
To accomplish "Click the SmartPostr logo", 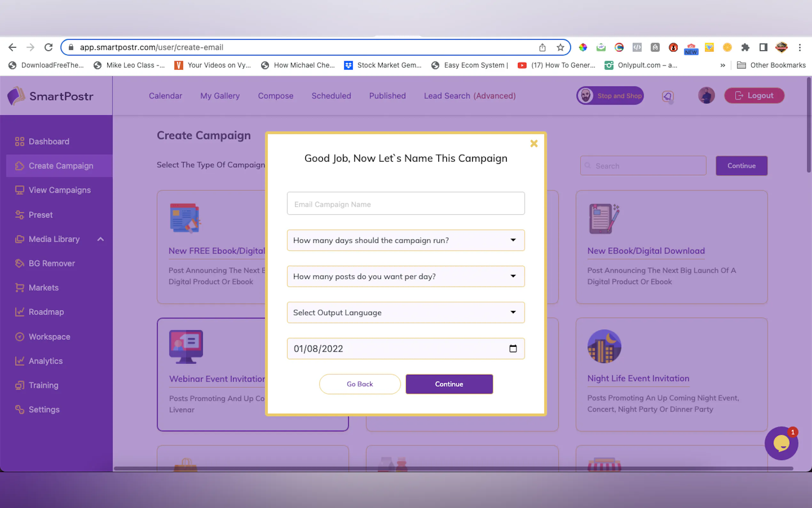I will click(51, 96).
